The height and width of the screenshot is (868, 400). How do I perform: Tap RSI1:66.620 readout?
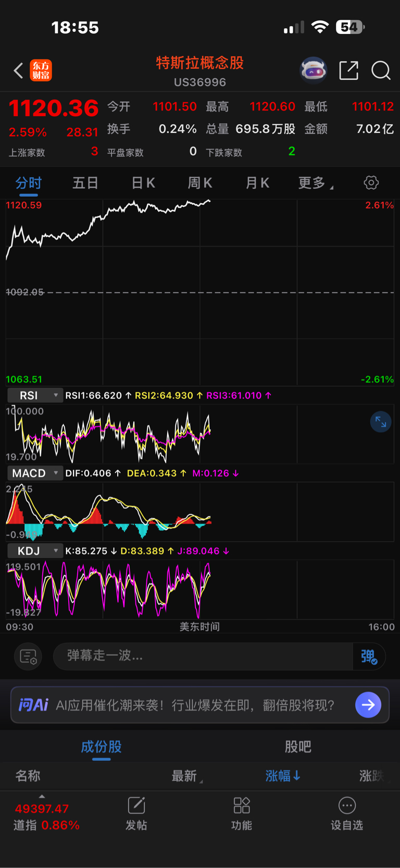[x=98, y=396]
